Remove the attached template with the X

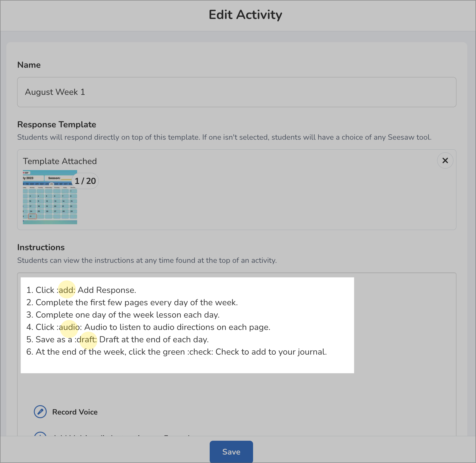445,160
